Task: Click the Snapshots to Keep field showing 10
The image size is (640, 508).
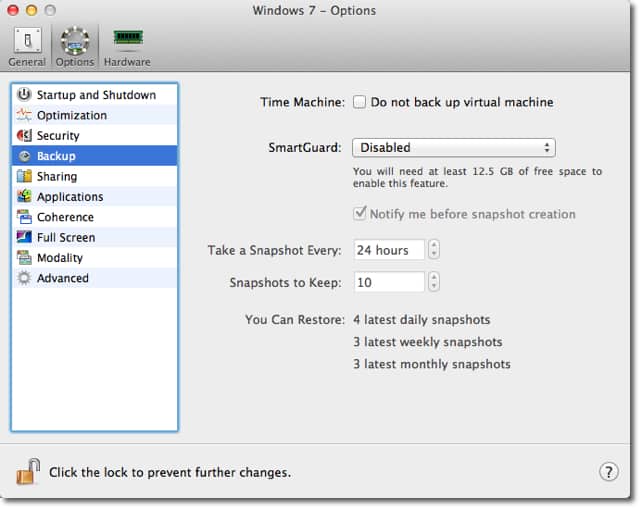Action: [x=389, y=282]
